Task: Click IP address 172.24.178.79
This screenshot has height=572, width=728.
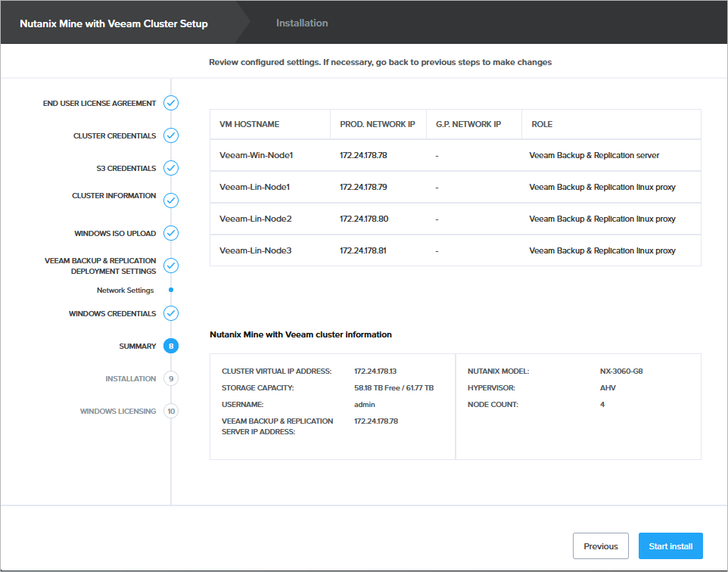Action: tap(363, 187)
